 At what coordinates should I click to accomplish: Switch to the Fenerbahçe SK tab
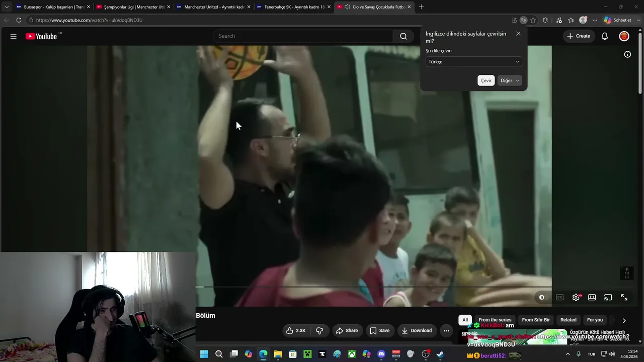coord(293,7)
